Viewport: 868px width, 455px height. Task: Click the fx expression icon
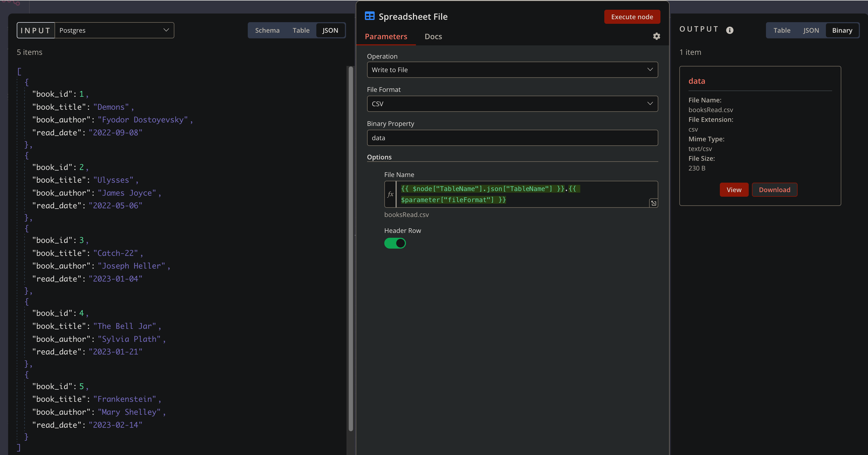[391, 194]
